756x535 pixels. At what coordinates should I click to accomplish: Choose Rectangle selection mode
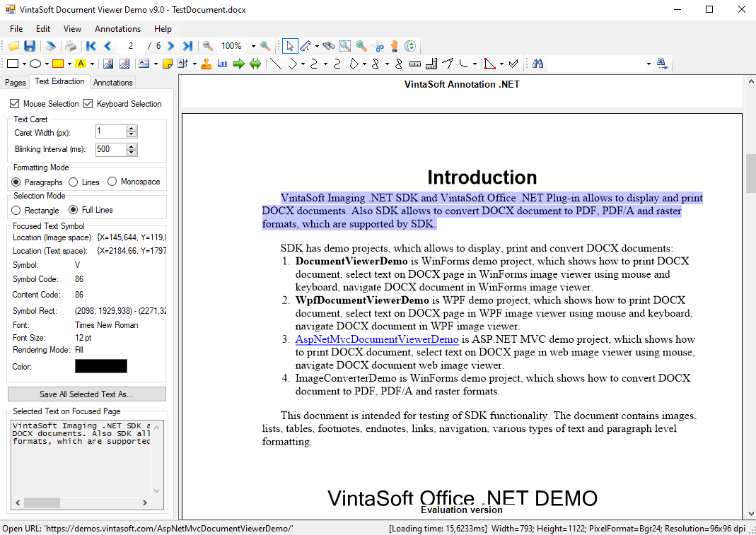click(16, 210)
